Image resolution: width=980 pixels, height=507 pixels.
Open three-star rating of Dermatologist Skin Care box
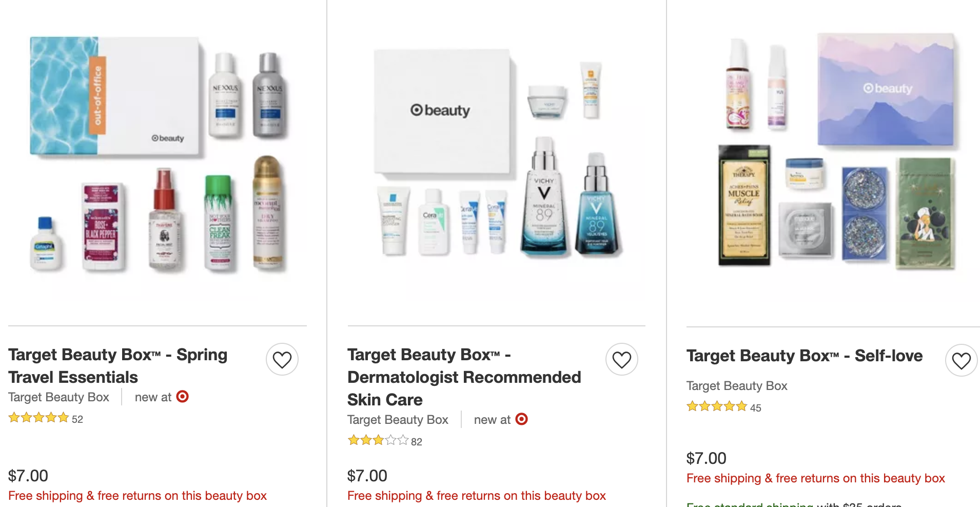[378, 440]
